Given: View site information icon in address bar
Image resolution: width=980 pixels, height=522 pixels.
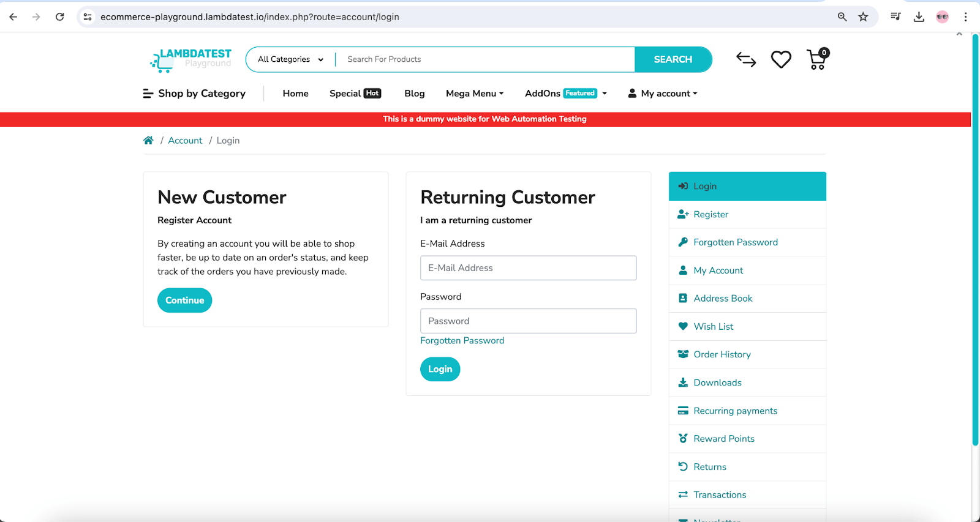Looking at the screenshot, I should click(88, 17).
